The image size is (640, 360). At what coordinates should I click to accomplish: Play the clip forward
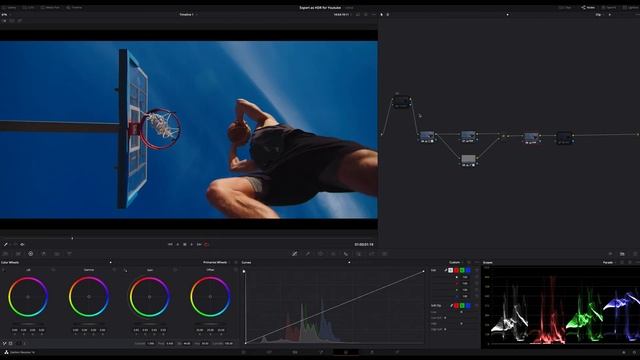191,244
